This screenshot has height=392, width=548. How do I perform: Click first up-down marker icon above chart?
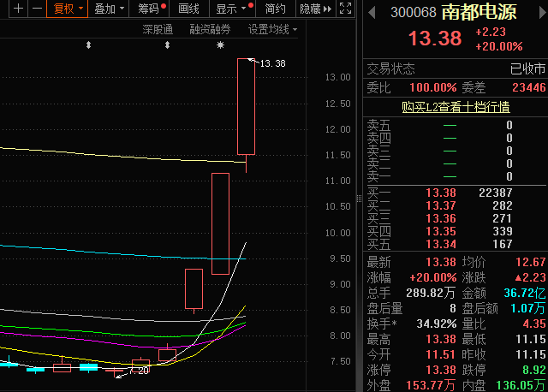click(x=88, y=45)
